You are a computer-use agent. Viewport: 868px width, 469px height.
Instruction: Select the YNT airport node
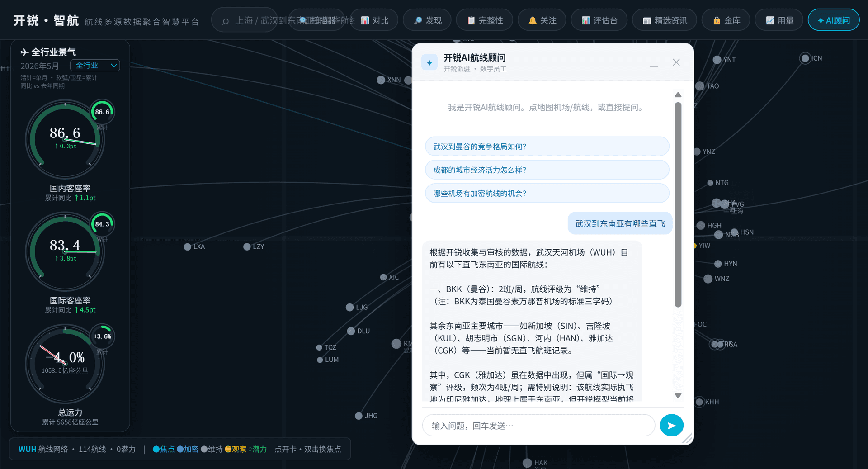717,60
